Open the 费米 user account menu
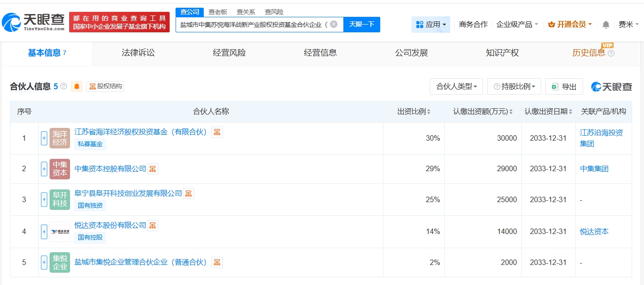 click(x=629, y=24)
